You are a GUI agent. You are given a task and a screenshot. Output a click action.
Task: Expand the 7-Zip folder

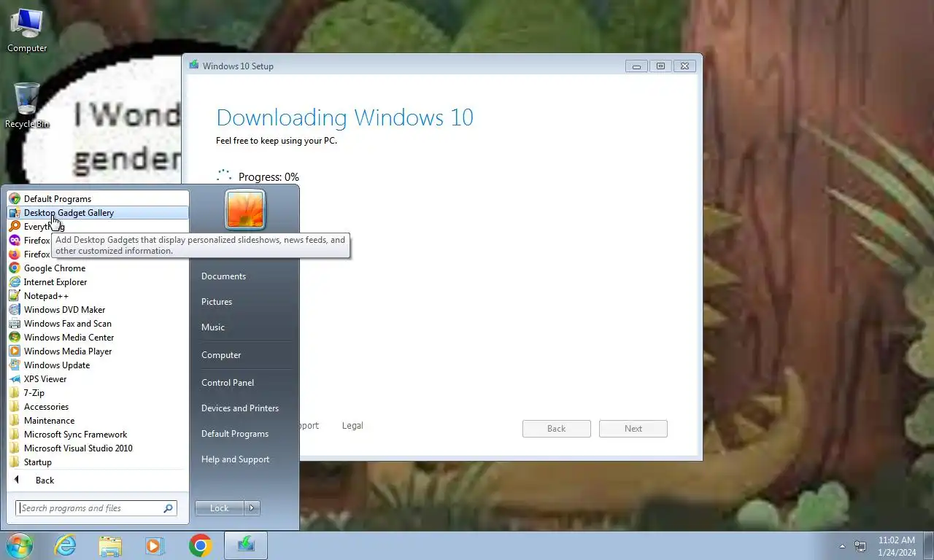98,392
